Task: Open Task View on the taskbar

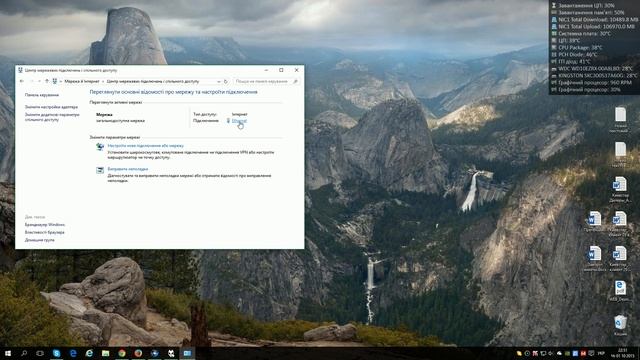Action: [x=40, y=353]
